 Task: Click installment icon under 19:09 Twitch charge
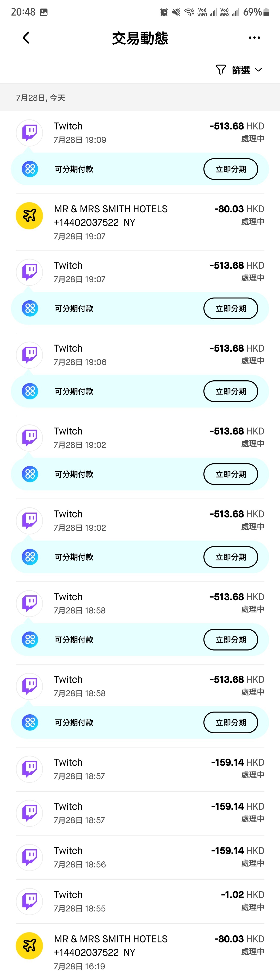pyautogui.click(x=30, y=169)
